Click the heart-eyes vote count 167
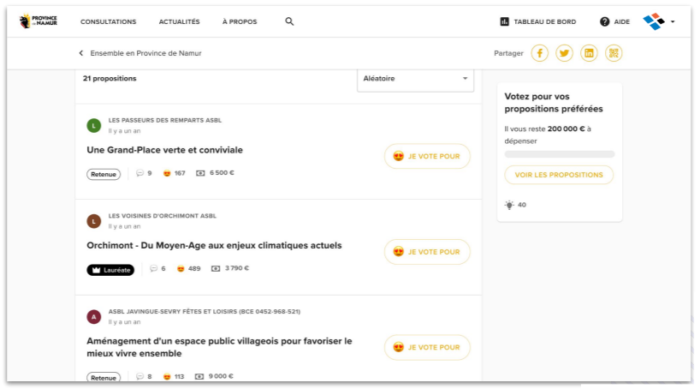Image resolution: width=700 pixels, height=389 pixels. 174,173
